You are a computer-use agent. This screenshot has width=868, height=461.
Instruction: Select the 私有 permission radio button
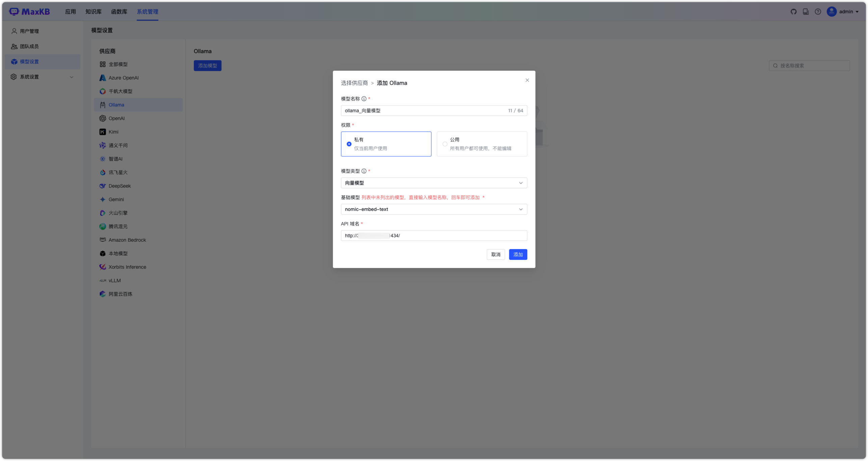point(349,144)
